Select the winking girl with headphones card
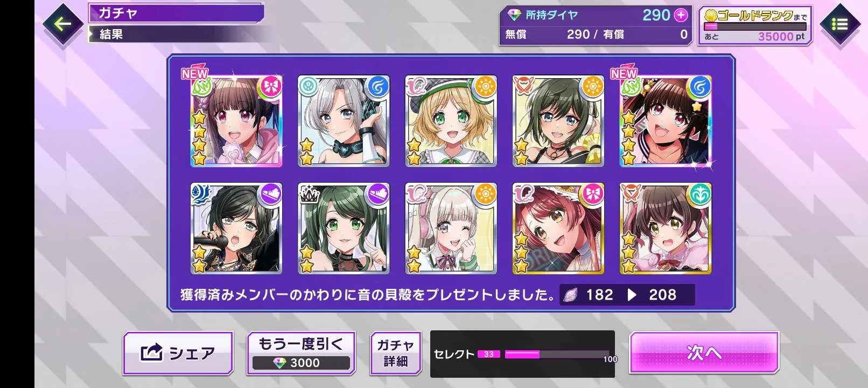The width and height of the screenshot is (868, 388). (451, 228)
